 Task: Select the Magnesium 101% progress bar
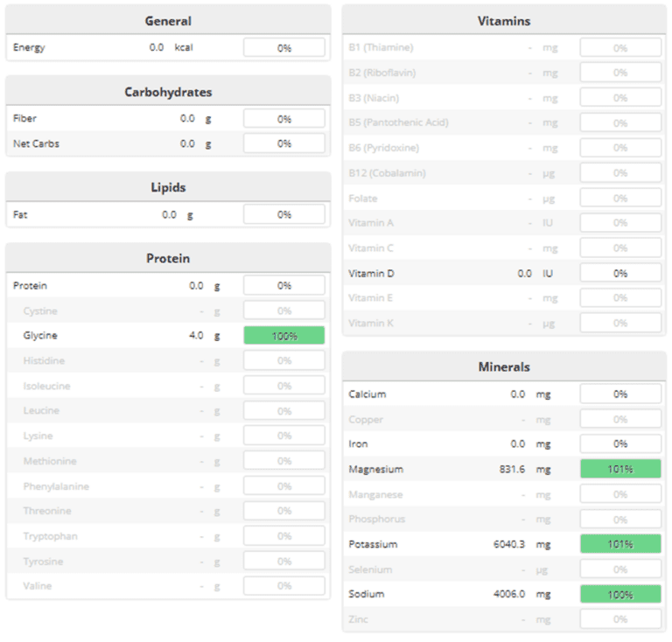[620, 470]
